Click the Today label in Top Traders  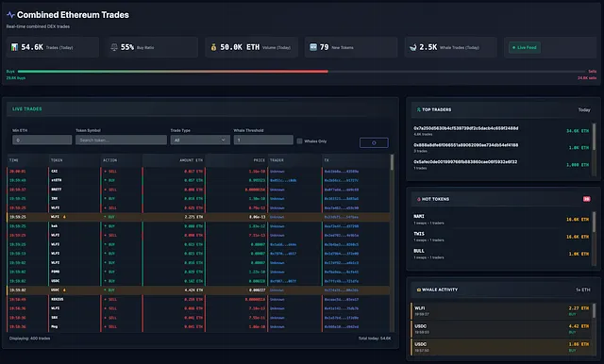[584, 109]
